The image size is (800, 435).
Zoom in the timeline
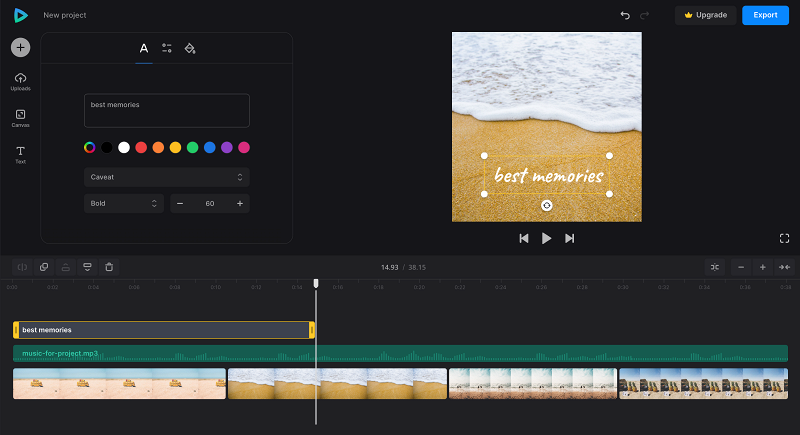pyautogui.click(x=763, y=267)
